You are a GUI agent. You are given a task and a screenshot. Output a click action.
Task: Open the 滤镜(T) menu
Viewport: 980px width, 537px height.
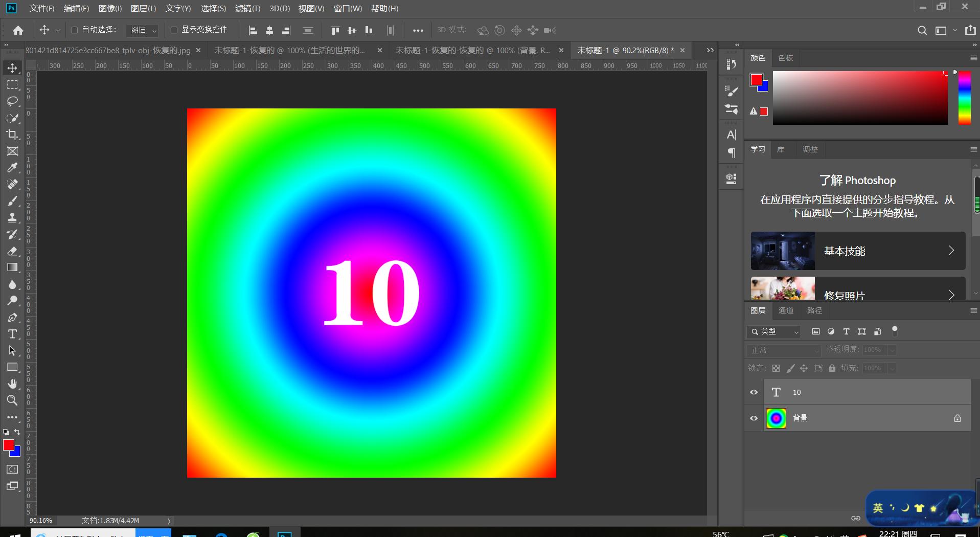tap(247, 9)
